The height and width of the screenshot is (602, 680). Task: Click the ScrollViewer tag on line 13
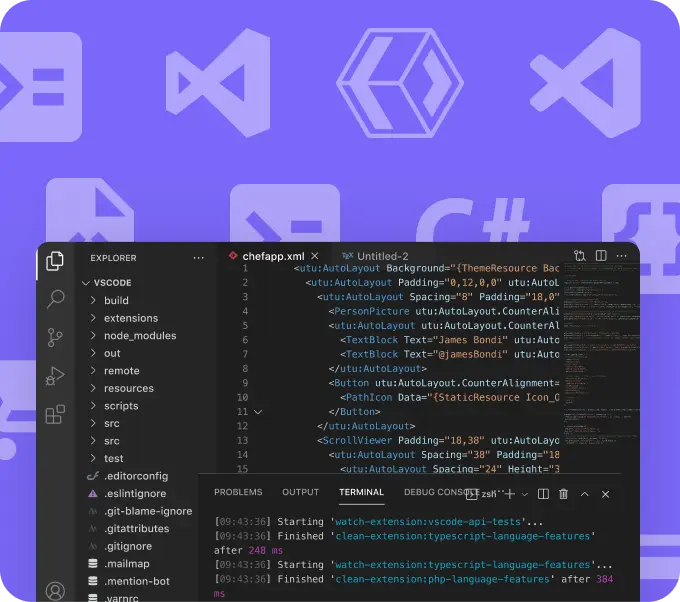tap(357, 440)
